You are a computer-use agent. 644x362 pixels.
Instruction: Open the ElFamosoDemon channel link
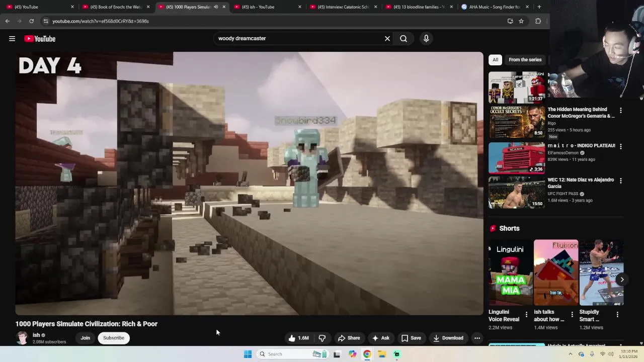[563, 153]
